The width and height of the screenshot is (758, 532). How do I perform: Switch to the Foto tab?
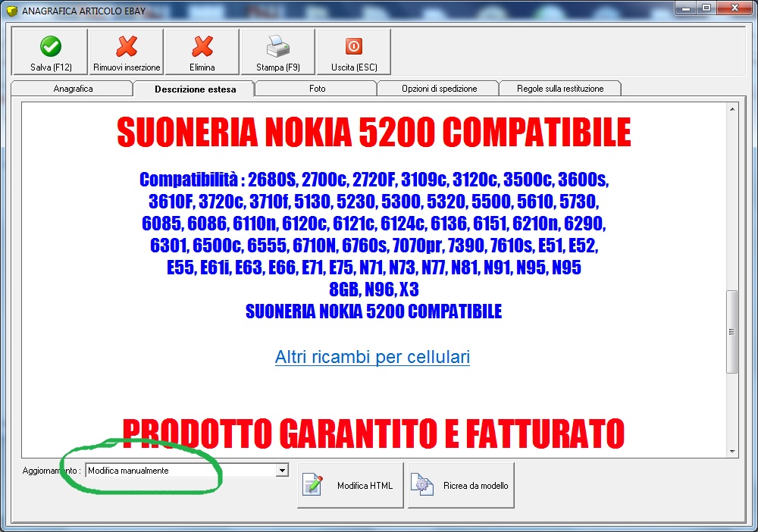coord(317,89)
